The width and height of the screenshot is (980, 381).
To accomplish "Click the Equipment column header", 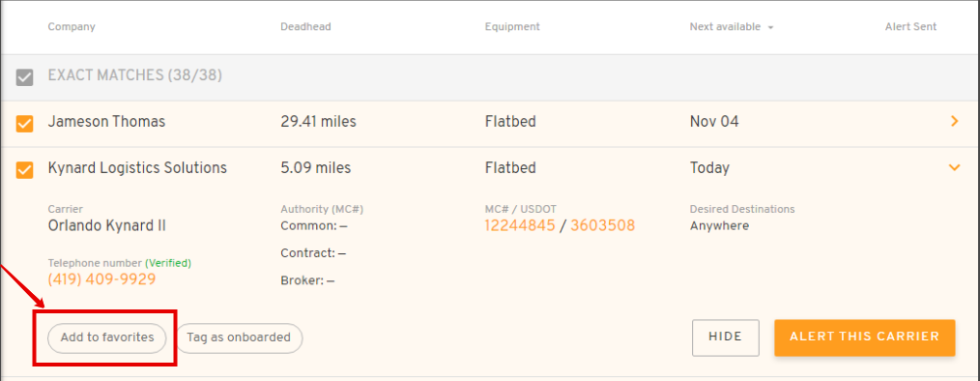I will 512,27.
